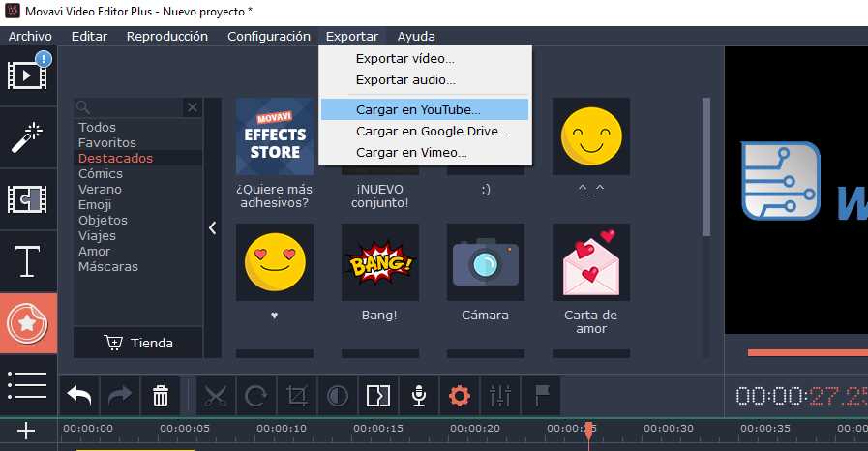Choose Exportar vídeo... menu entry

tap(425, 59)
